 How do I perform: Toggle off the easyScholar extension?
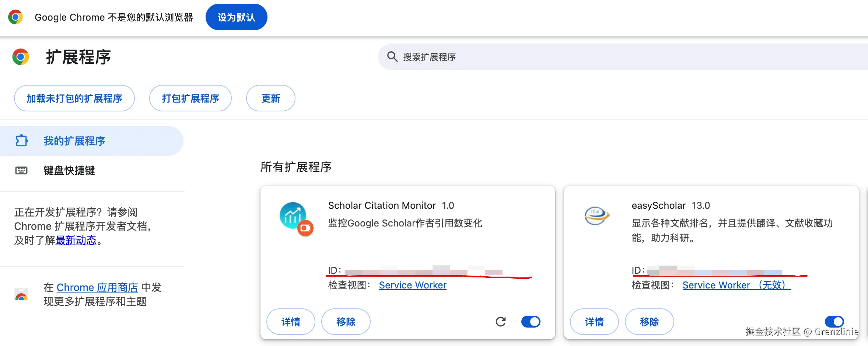pos(834,321)
